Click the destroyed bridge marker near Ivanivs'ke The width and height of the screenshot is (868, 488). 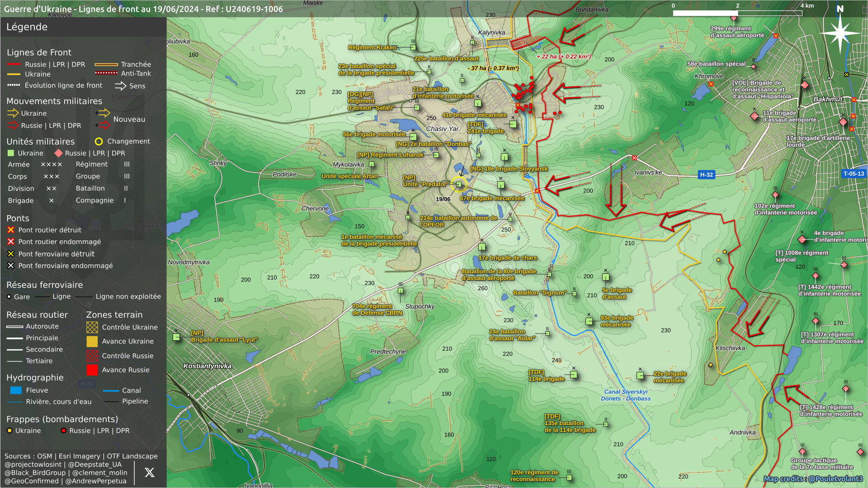pyautogui.click(x=634, y=158)
